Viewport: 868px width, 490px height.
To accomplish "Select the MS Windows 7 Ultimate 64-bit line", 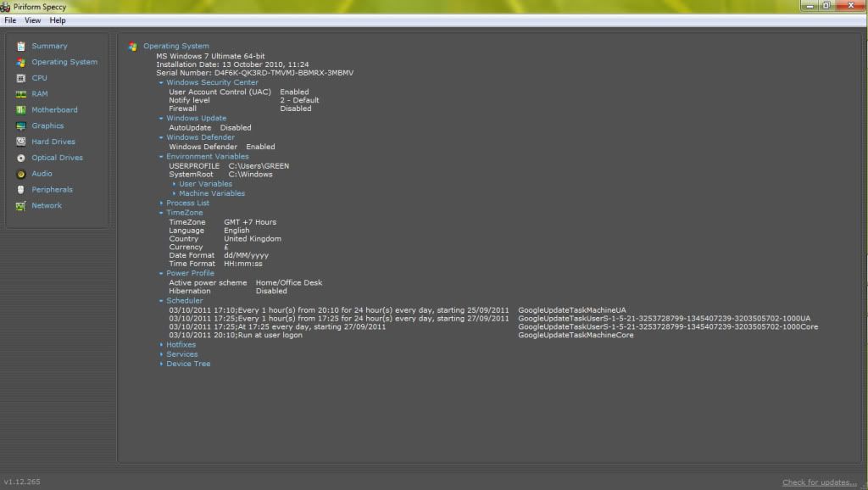I will pos(210,56).
